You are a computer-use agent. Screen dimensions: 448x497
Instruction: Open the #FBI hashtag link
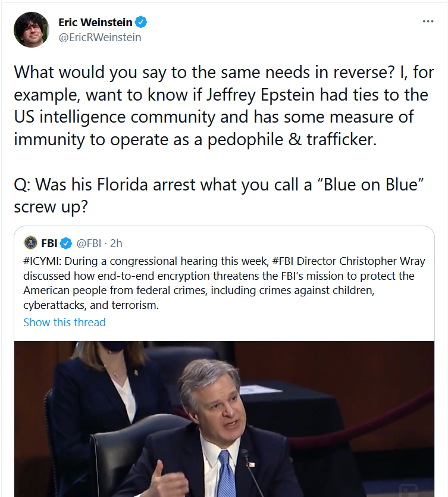[x=283, y=261]
